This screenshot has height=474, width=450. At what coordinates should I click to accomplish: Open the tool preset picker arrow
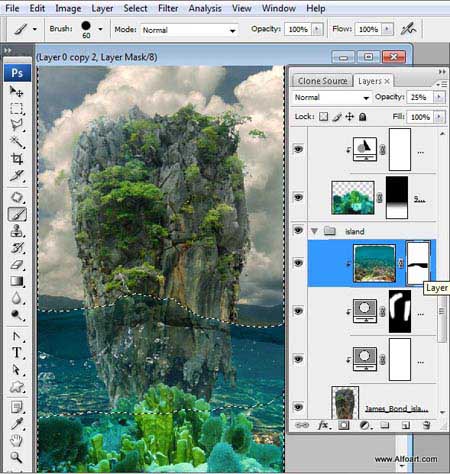[x=35, y=29]
